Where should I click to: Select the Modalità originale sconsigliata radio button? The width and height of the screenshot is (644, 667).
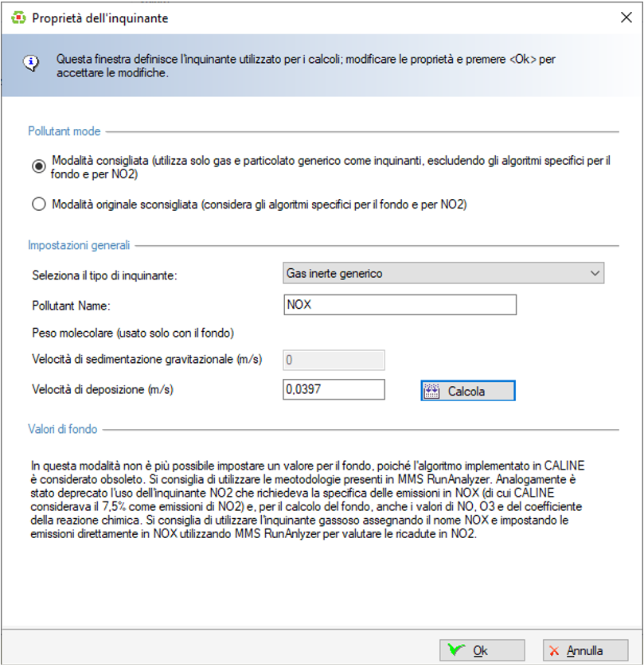click(x=39, y=205)
